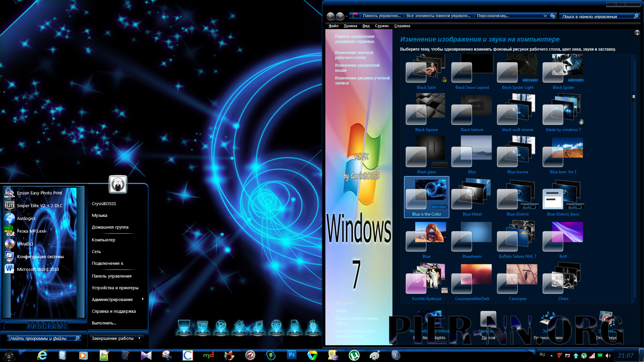Click the Back navigation arrow button
Image resolution: width=644 pixels, height=362 pixels.
tap(330, 16)
